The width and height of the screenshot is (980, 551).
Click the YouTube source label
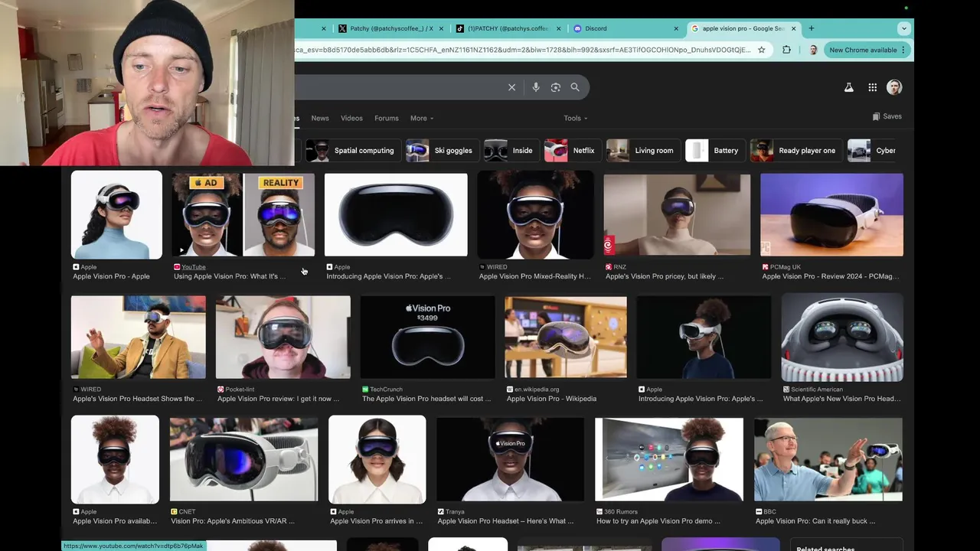194,267
